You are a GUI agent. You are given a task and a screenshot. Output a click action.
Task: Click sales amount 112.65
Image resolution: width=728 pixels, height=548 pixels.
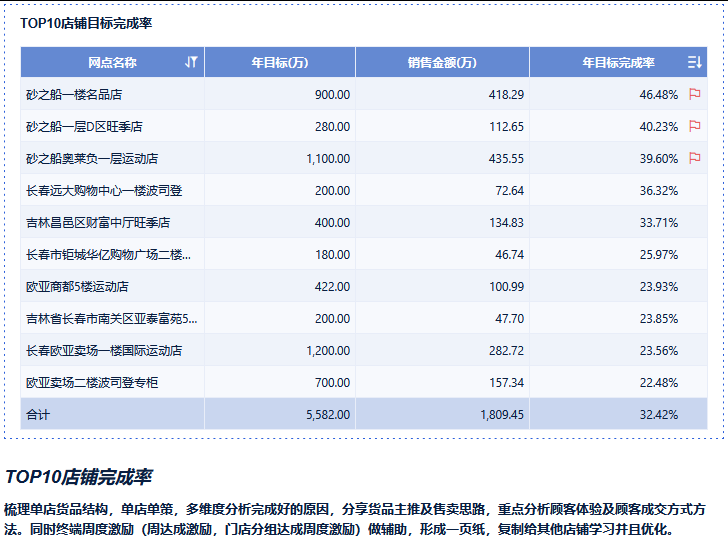(506, 127)
